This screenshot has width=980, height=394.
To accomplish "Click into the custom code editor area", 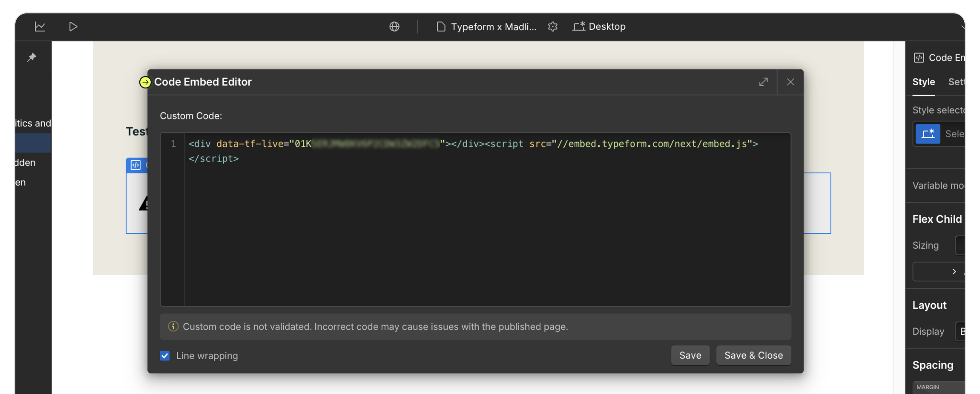I will (487, 219).
